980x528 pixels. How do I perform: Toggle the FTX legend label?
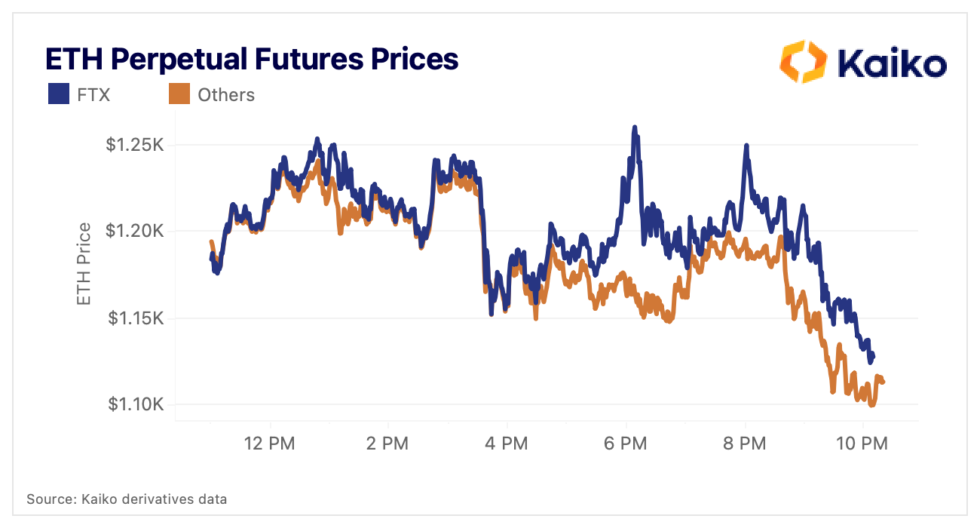coord(93,95)
